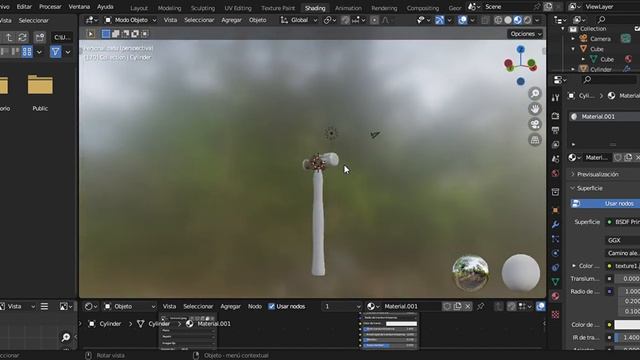Switch to the UV Editing workspace tab

(x=238, y=8)
